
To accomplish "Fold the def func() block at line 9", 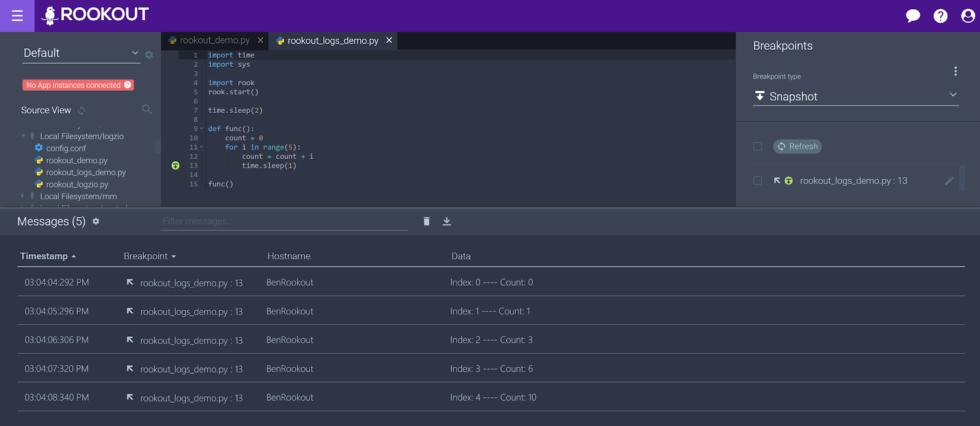I will tap(202, 129).
